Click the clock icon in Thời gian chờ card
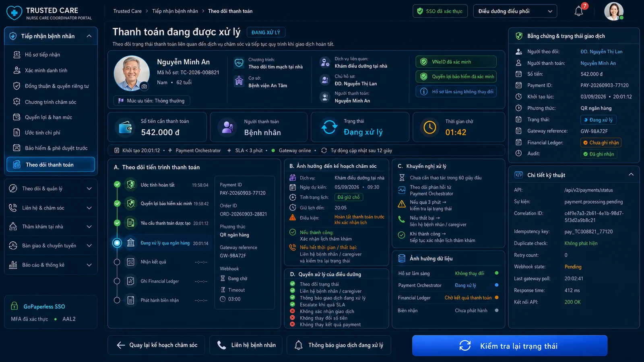 click(x=430, y=127)
